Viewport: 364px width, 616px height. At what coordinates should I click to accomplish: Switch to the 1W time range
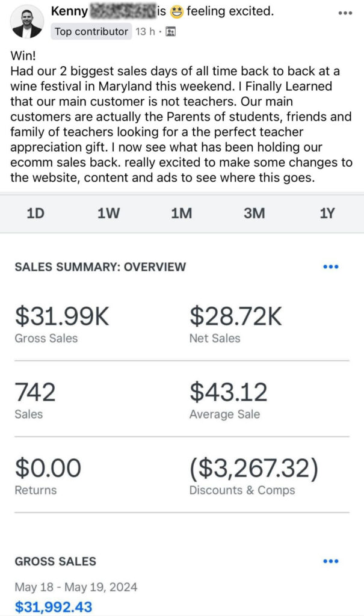click(109, 213)
